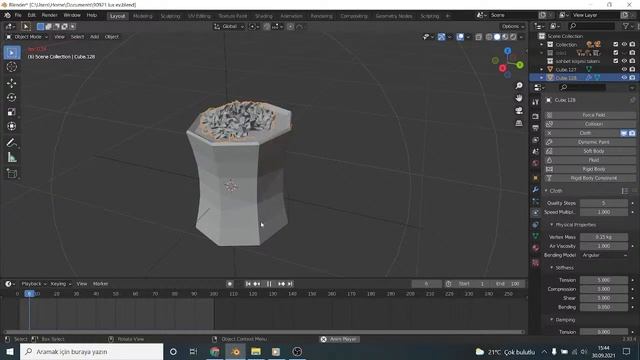Add Soft Body physics
The image size is (640, 360).
click(x=590, y=151)
